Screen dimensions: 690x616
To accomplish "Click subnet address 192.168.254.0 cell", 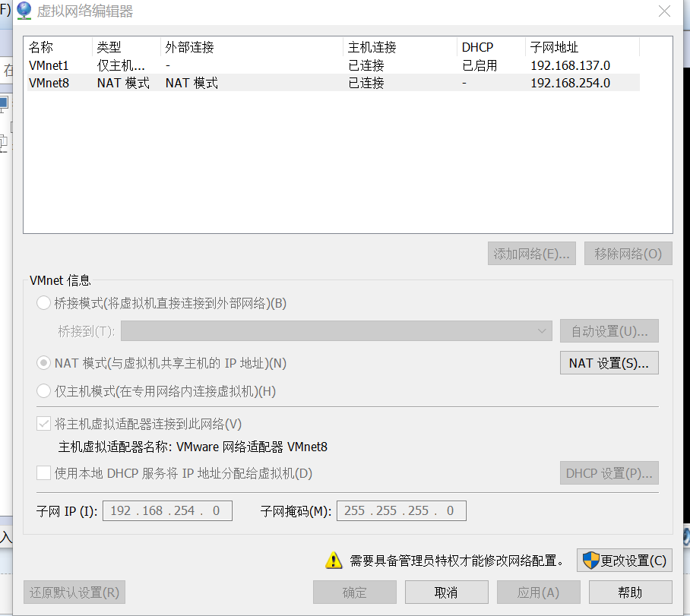I will point(570,83).
